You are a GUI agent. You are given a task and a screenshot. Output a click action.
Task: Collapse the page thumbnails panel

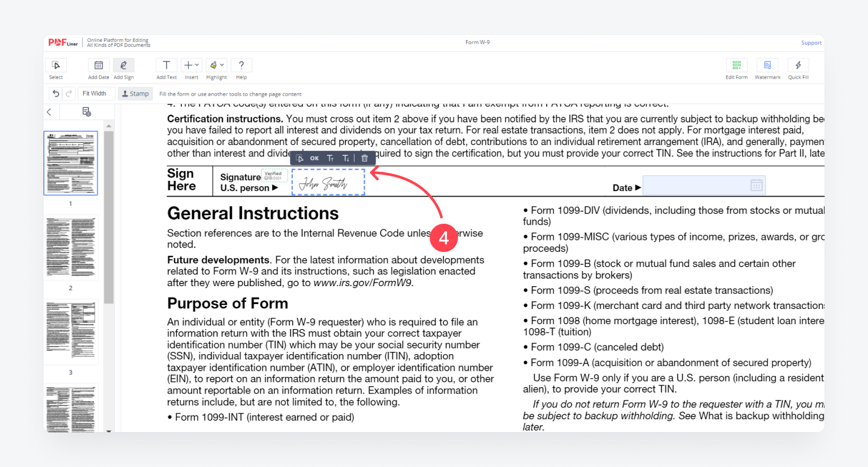[49, 112]
